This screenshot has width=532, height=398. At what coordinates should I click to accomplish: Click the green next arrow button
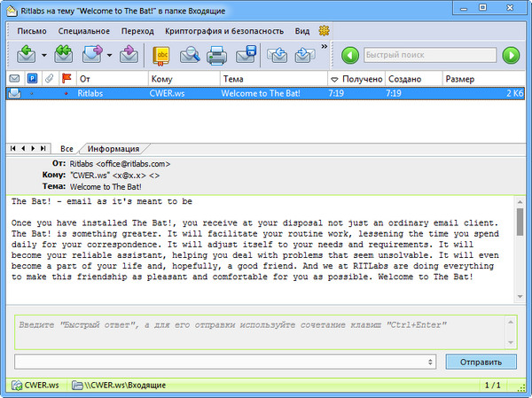click(x=510, y=55)
